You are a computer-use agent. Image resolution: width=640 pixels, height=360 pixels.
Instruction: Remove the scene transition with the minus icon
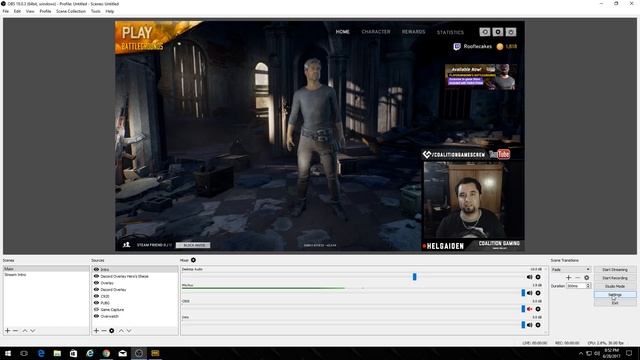[x=578, y=278]
